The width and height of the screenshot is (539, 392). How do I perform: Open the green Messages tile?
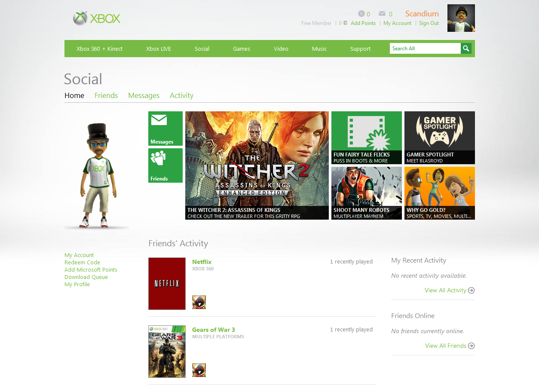click(165, 129)
